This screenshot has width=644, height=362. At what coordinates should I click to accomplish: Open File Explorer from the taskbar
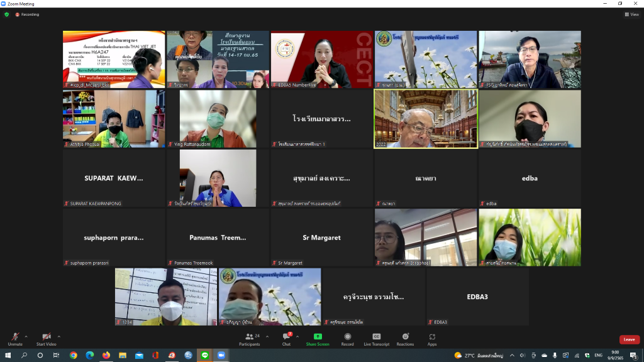click(123, 356)
